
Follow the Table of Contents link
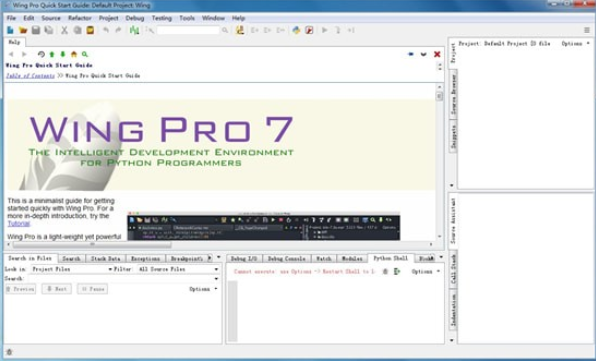tap(30, 76)
